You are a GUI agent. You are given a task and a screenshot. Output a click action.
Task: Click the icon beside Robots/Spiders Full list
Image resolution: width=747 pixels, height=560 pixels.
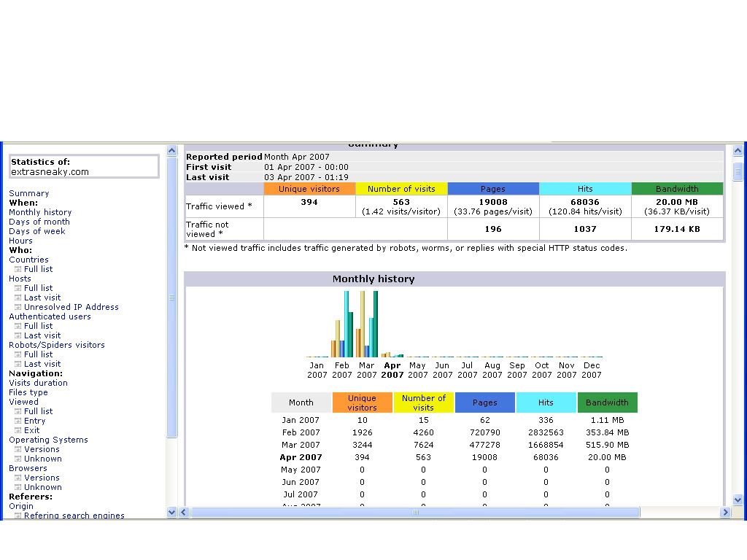[x=18, y=354]
